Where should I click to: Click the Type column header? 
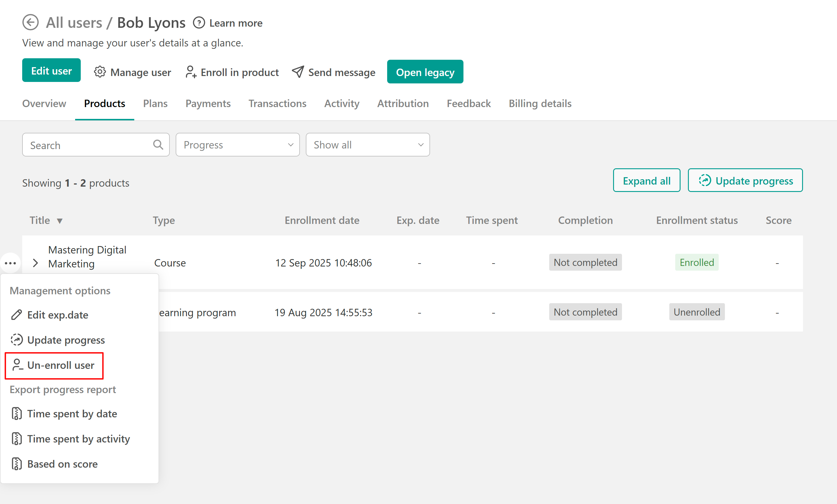coord(164,220)
